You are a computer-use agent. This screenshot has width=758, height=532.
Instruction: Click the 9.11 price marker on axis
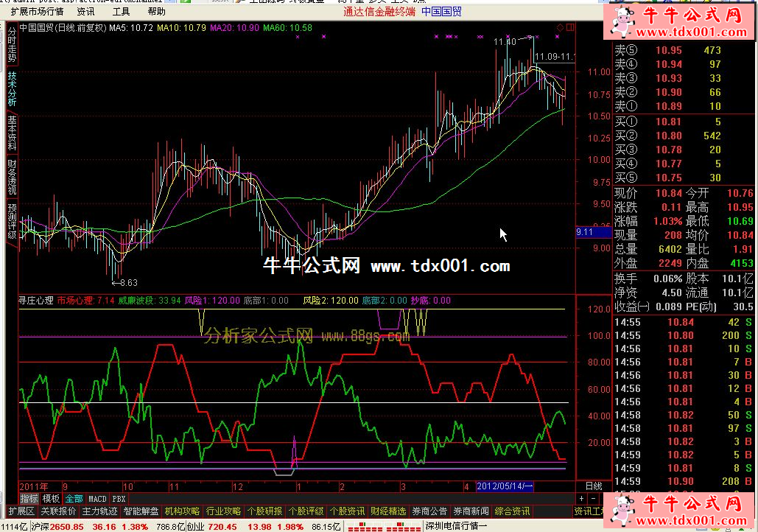coord(594,232)
